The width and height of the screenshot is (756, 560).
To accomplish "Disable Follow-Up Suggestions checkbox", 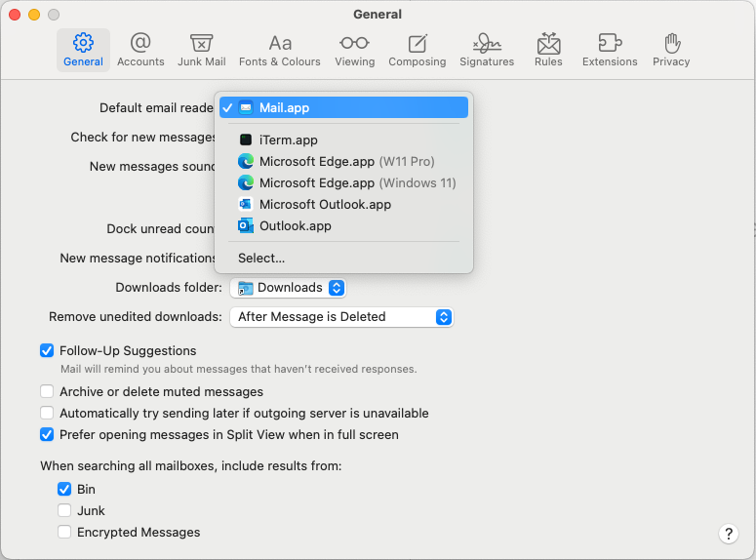I will [x=47, y=350].
